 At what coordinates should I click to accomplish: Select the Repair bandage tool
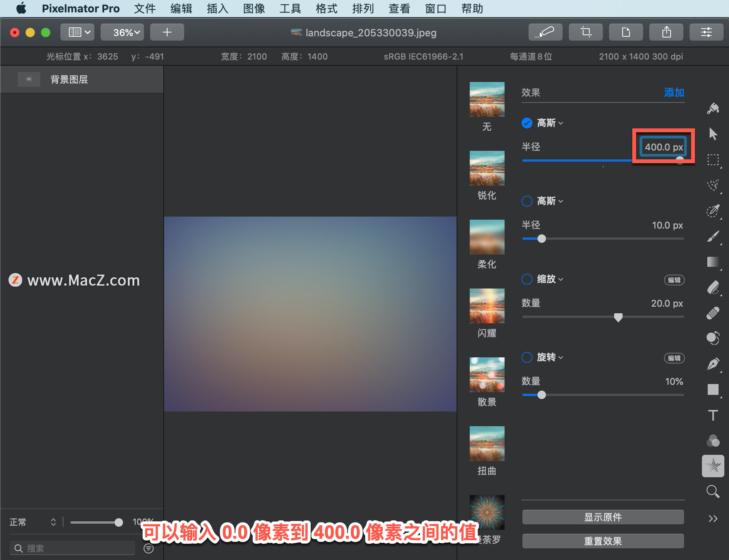tap(713, 313)
